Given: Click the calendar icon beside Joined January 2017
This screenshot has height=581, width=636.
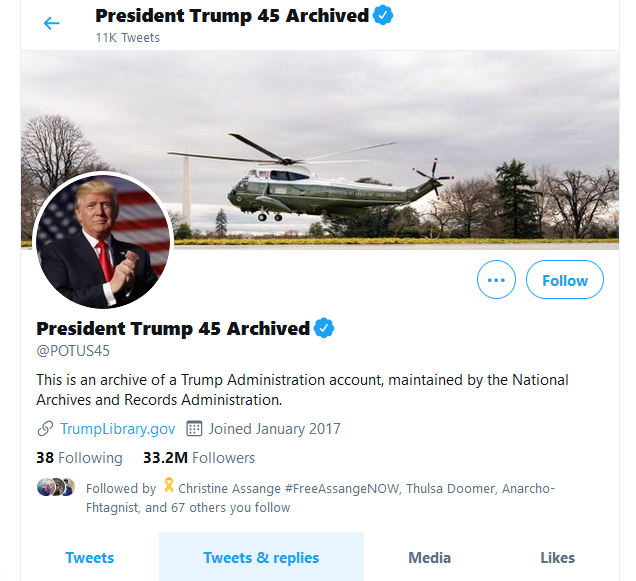Looking at the screenshot, I should click(x=194, y=429).
